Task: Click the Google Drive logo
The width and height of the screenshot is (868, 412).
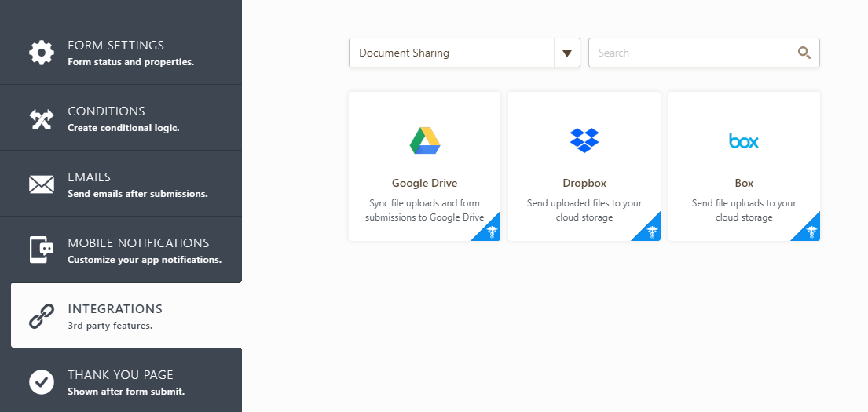Action: (x=425, y=140)
